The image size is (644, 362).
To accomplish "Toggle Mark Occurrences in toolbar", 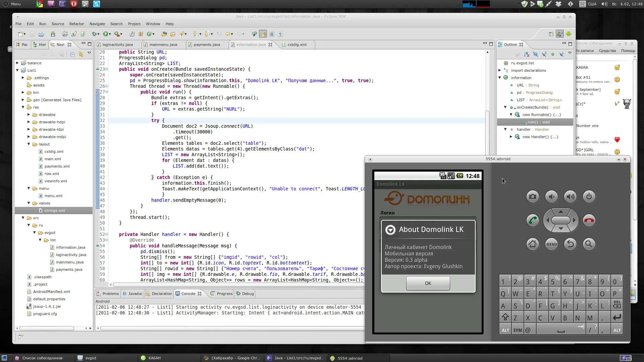I will pyautogui.click(x=263, y=34).
